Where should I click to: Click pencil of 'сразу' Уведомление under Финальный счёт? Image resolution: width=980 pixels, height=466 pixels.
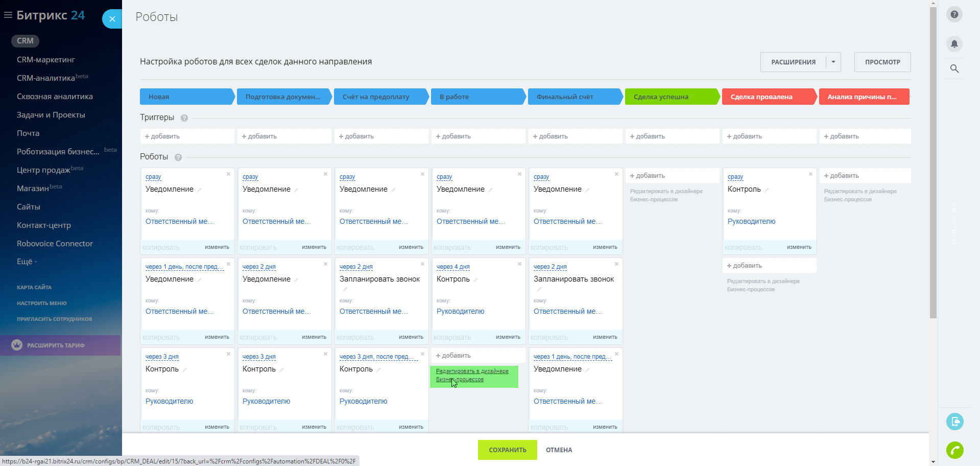pos(587,190)
